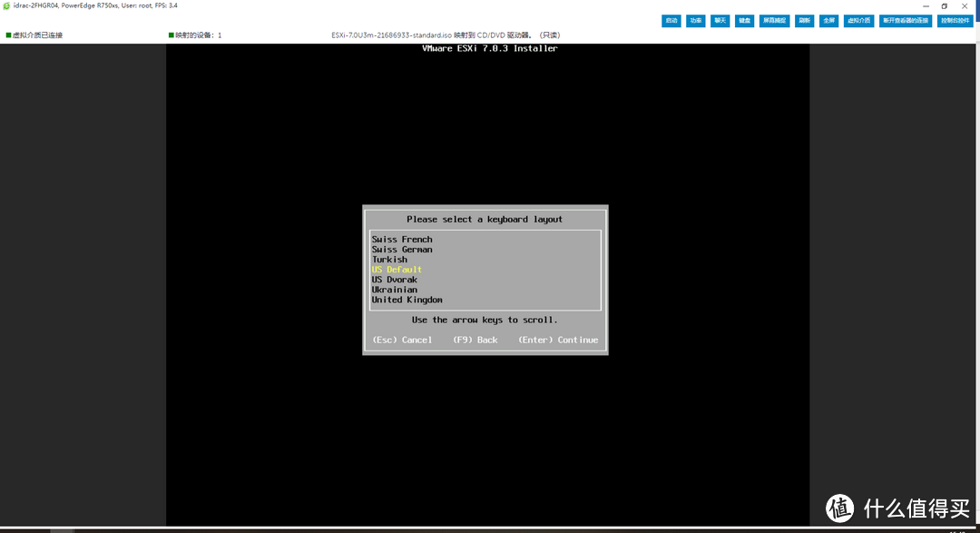The height and width of the screenshot is (533, 980).
Task: Click 'Please select a keyboard layout' heading
Action: click(x=485, y=219)
